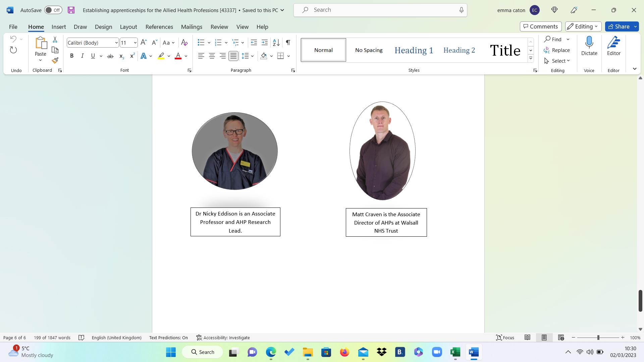Click the Format Painter icon

coord(55,61)
